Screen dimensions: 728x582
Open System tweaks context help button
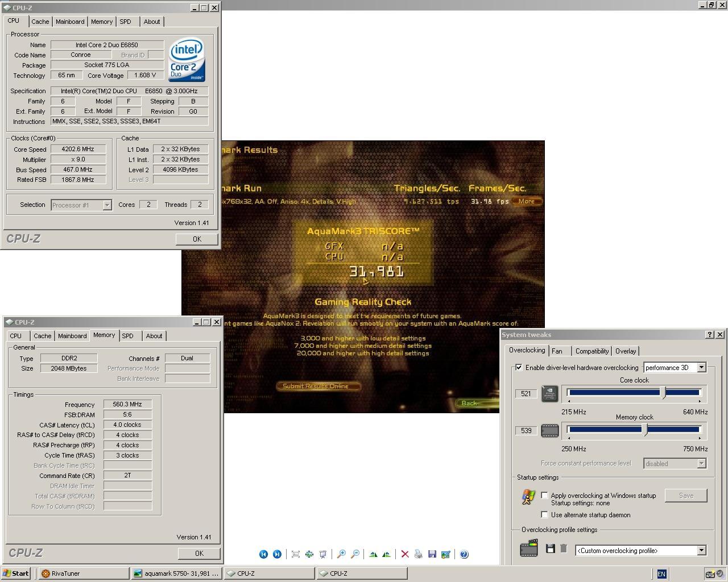(x=710, y=335)
